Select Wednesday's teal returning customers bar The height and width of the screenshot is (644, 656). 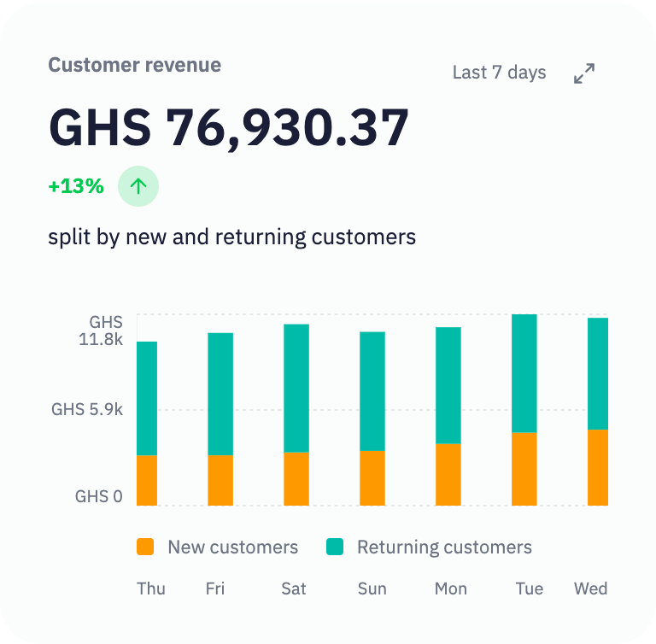598,374
